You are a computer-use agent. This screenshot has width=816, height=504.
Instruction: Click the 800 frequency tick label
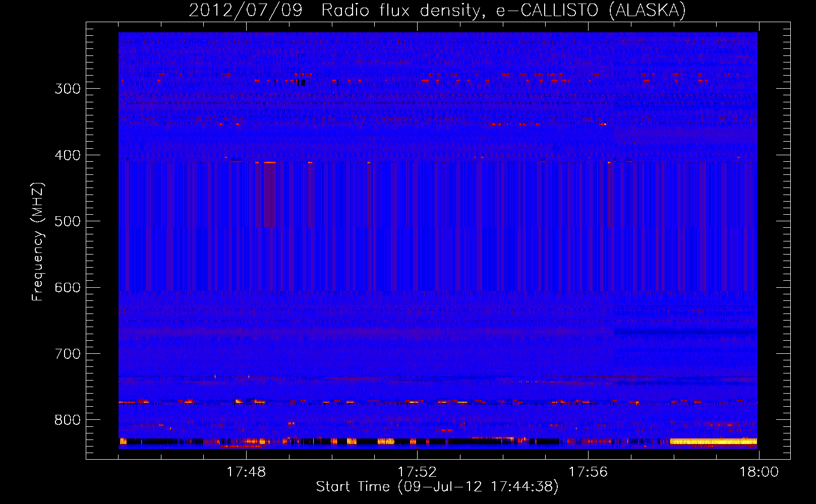(x=68, y=420)
